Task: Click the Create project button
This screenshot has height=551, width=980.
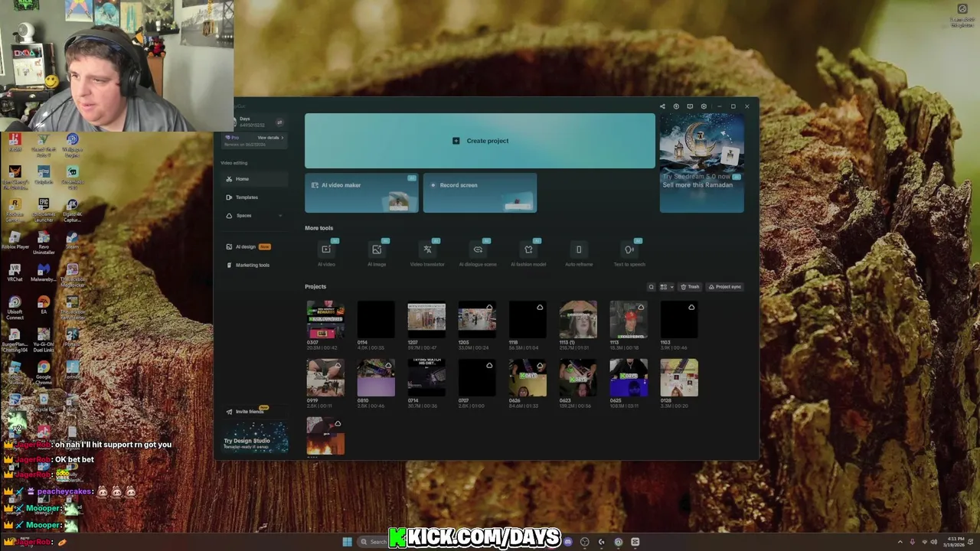Action: click(x=480, y=141)
